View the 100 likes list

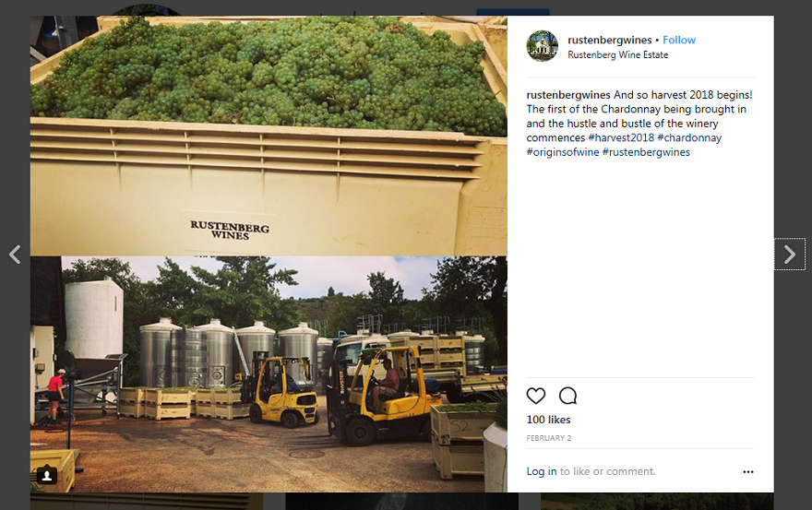(548, 420)
